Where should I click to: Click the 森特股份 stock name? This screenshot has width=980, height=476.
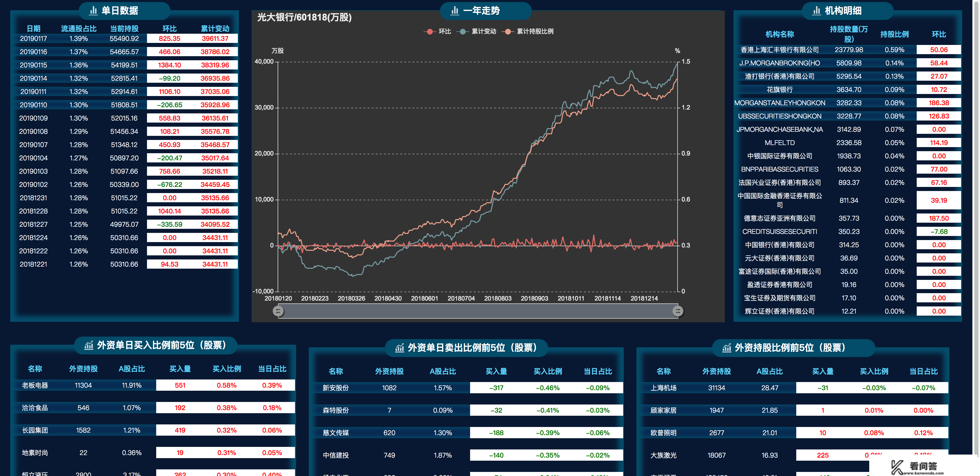click(x=336, y=411)
